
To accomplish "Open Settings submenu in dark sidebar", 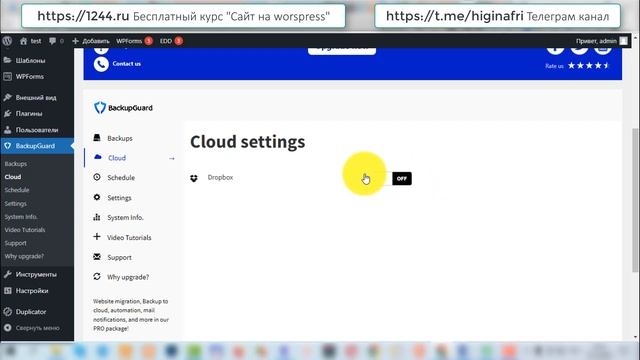I will tap(16, 203).
